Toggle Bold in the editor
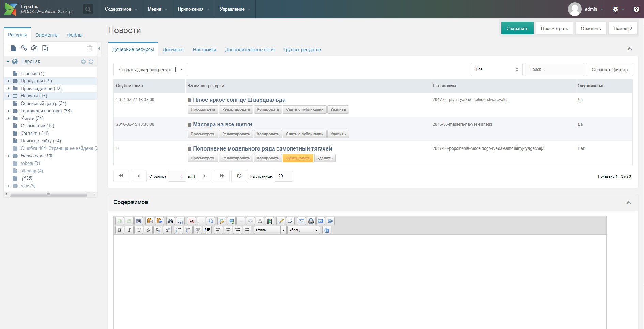644x329 pixels. [x=120, y=230]
